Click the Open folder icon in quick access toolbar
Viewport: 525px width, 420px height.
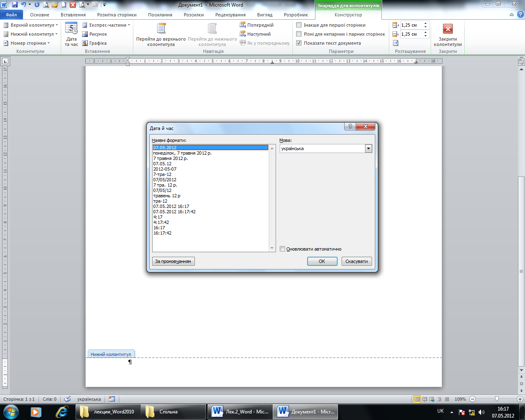point(55,5)
